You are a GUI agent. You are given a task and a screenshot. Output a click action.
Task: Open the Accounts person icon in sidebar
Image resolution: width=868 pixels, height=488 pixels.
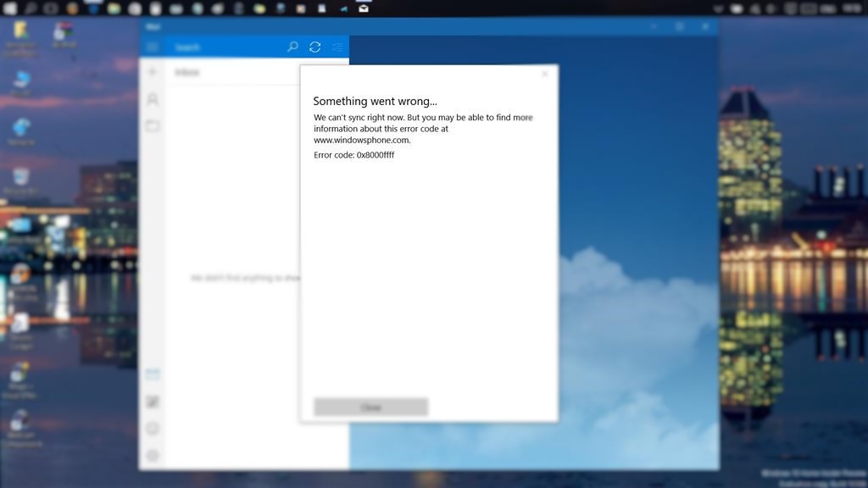[153, 100]
